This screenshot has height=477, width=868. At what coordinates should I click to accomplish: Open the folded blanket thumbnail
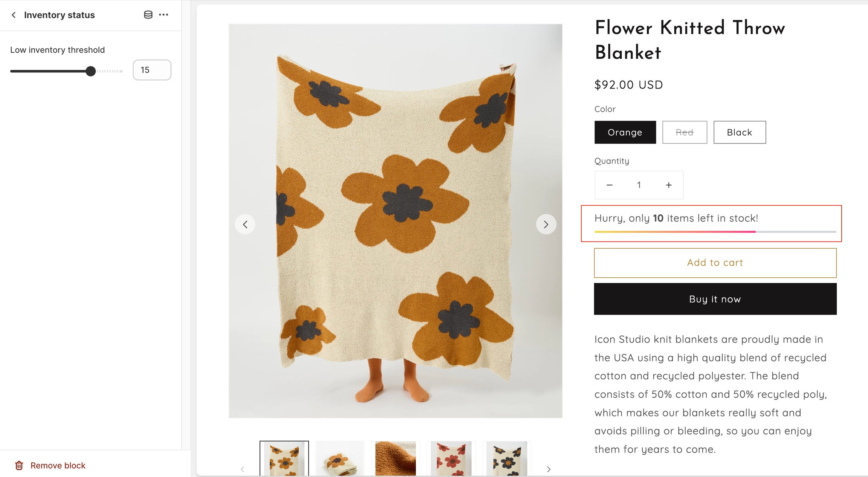(x=340, y=459)
